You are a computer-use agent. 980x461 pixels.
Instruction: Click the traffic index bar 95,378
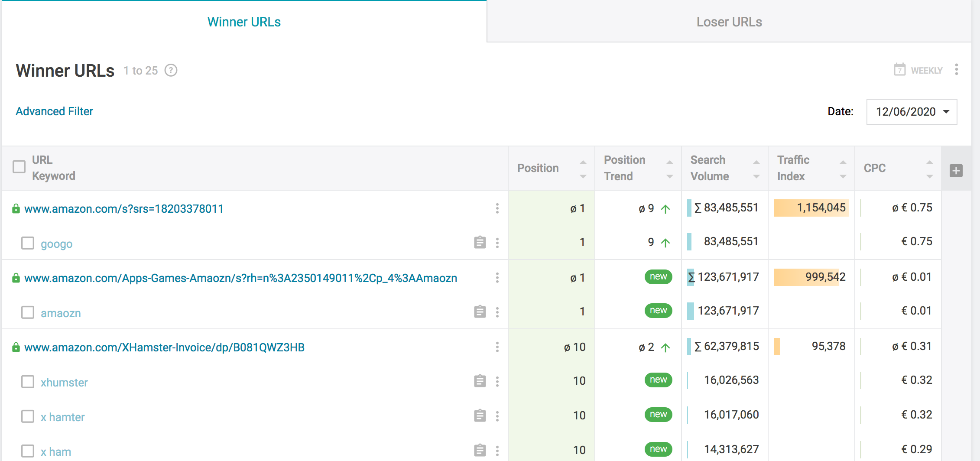coord(777,347)
